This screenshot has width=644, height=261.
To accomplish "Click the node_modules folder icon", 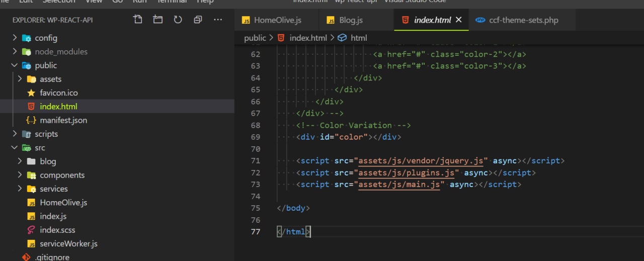I will (x=26, y=51).
